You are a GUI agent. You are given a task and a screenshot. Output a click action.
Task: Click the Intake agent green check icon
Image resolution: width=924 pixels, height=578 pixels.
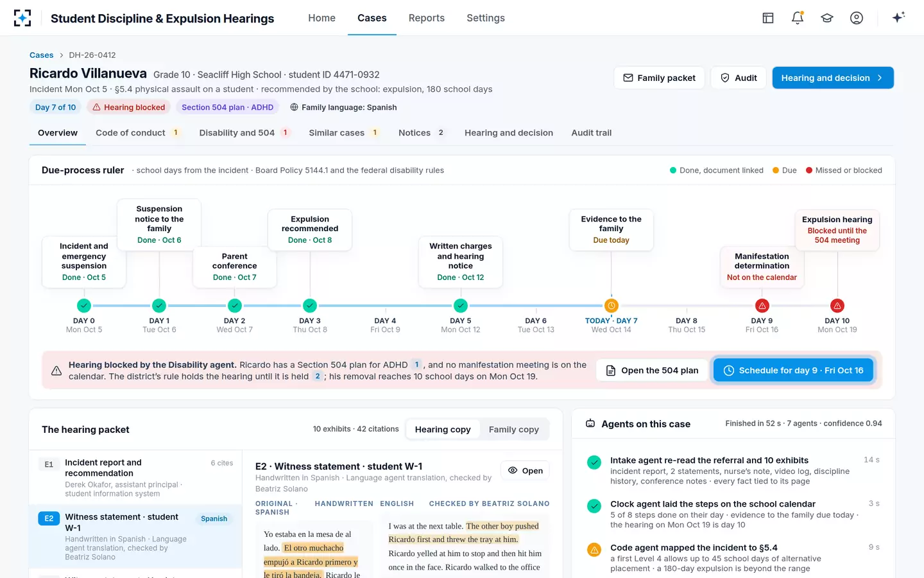click(x=594, y=462)
